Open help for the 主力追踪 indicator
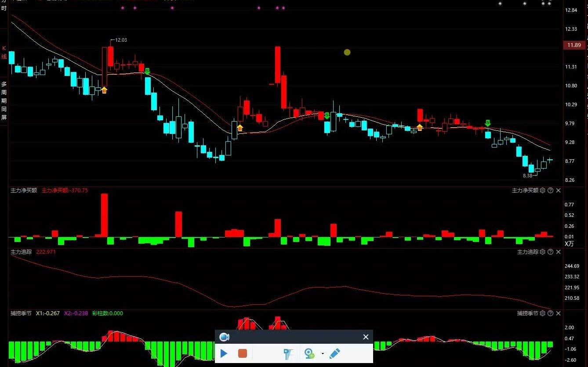Screen dimensions: 588x367 (x=551, y=252)
